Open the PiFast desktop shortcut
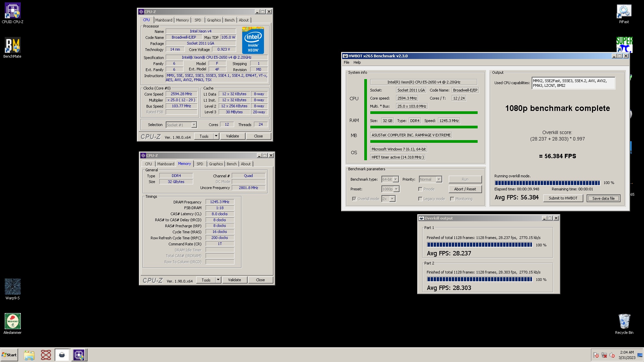Screen dimensions: 644x362 (x=624, y=13)
